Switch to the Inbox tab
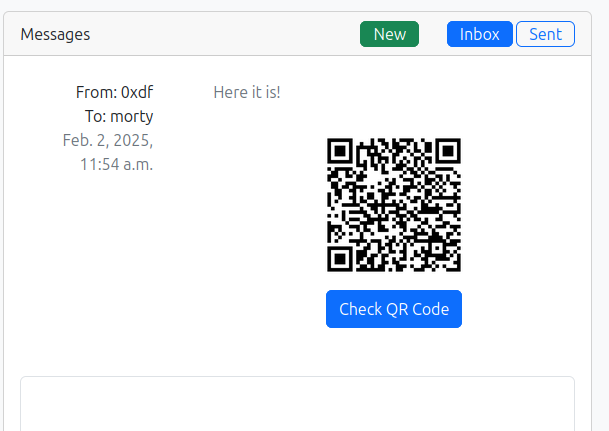Viewport: 609px width, 431px height. [479, 34]
